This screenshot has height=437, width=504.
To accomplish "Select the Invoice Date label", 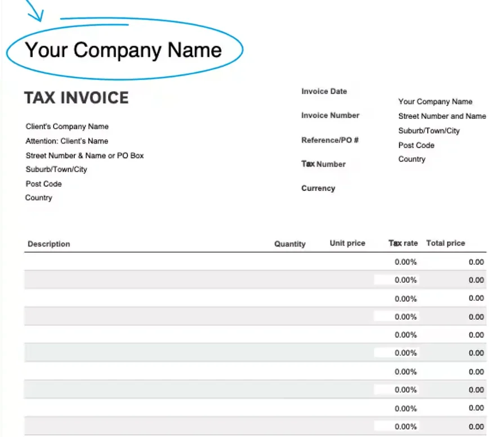I will click(324, 91).
